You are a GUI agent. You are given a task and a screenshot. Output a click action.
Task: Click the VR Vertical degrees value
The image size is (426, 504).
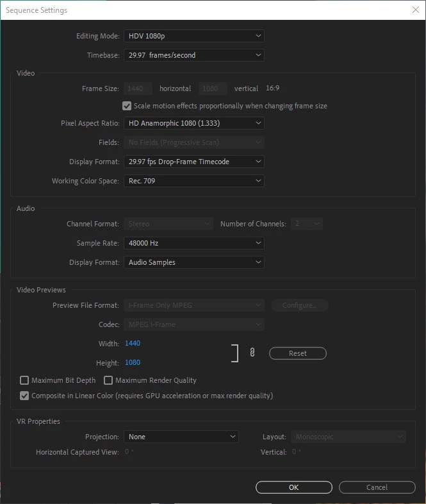[x=297, y=451]
